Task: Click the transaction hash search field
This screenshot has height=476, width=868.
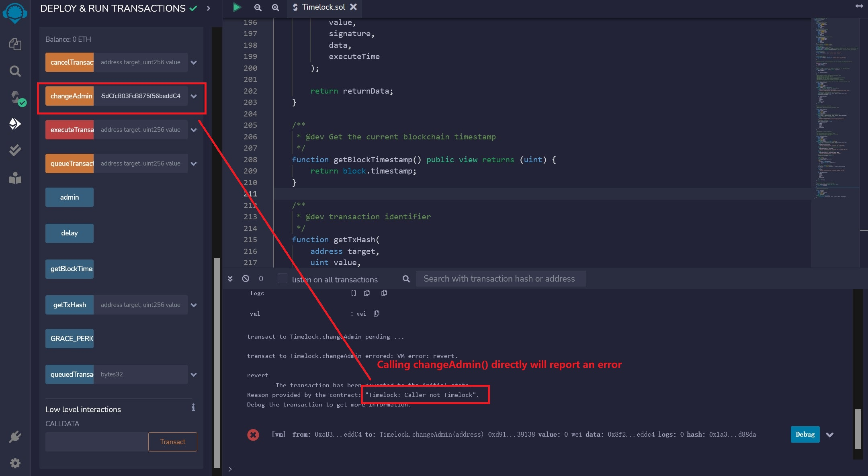Action: point(500,278)
